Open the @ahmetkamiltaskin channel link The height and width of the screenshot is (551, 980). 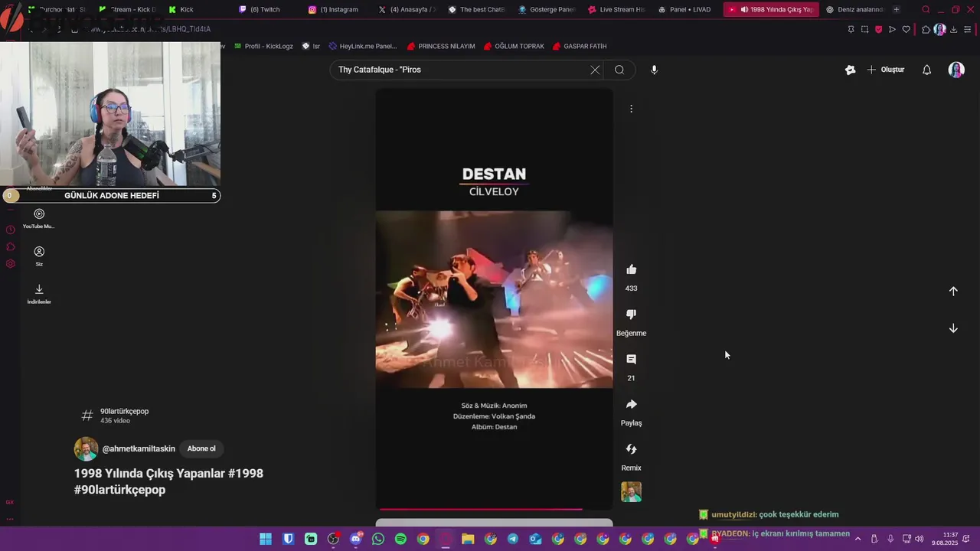coord(139,448)
